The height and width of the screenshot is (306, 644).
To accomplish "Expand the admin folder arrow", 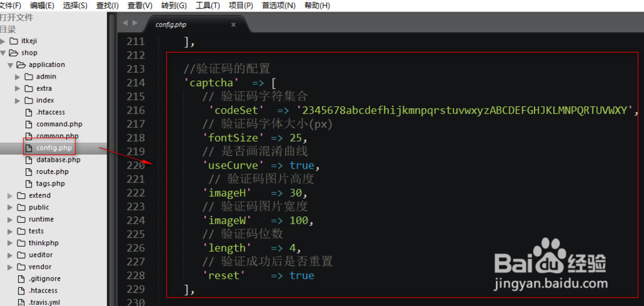I will [17, 77].
